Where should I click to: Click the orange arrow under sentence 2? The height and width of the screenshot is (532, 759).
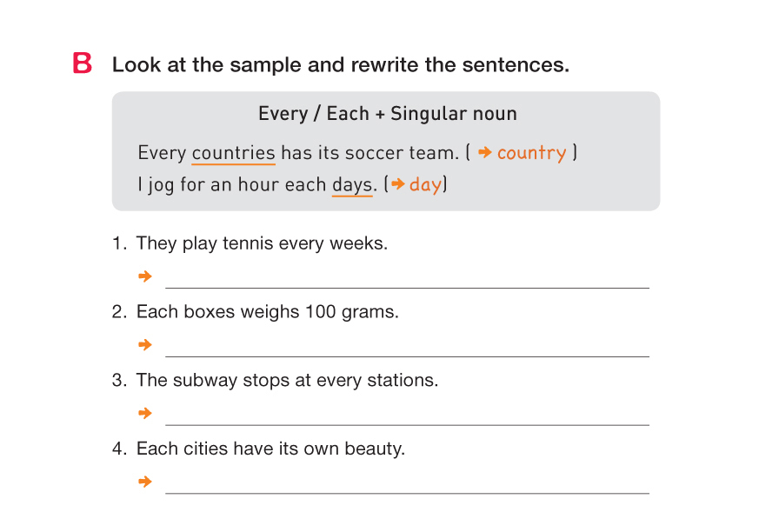[x=145, y=345]
